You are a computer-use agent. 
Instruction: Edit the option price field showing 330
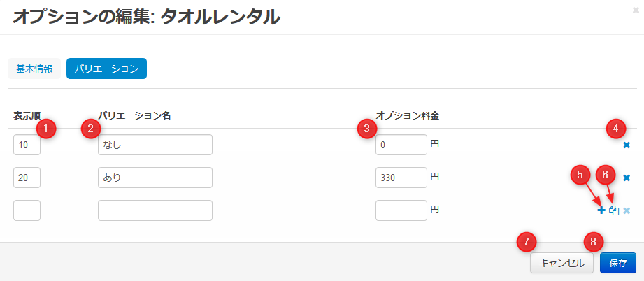(x=401, y=178)
